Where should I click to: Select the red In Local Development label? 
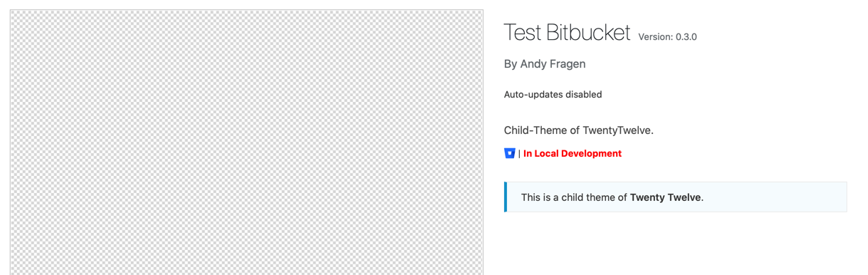coord(572,153)
